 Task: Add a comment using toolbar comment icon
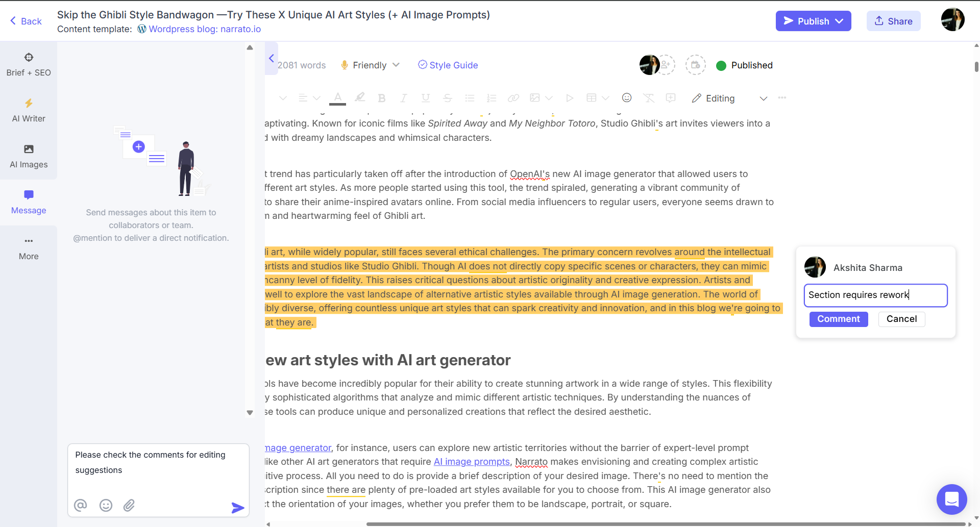[x=671, y=98]
